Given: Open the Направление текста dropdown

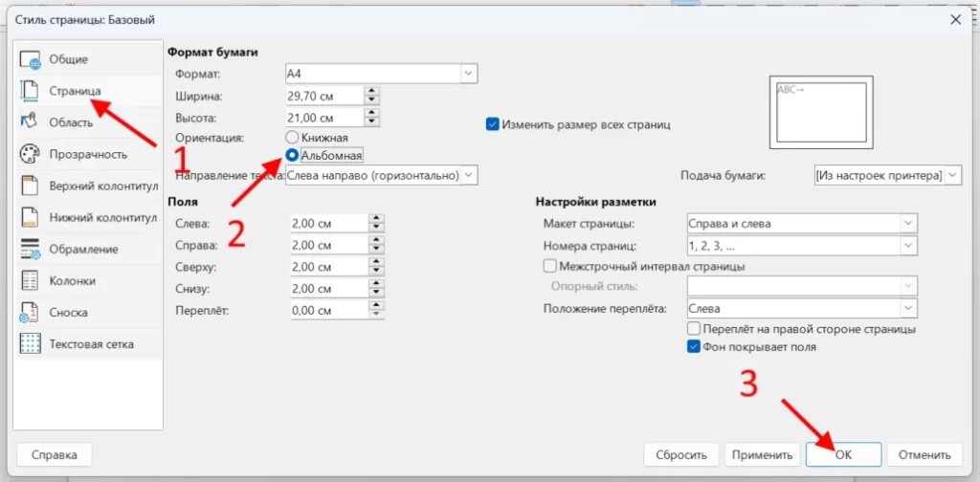Looking at the screenshot, I should [x=381, y=175].
